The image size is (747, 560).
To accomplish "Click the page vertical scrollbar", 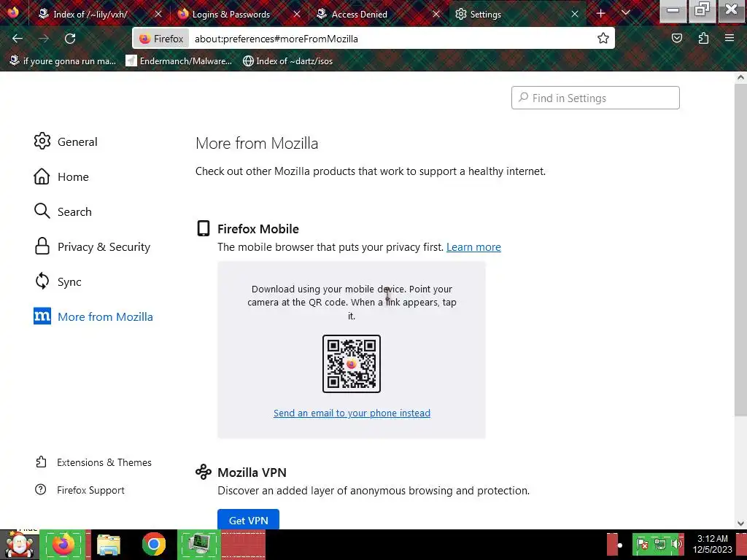I will (x=740, y=250).
